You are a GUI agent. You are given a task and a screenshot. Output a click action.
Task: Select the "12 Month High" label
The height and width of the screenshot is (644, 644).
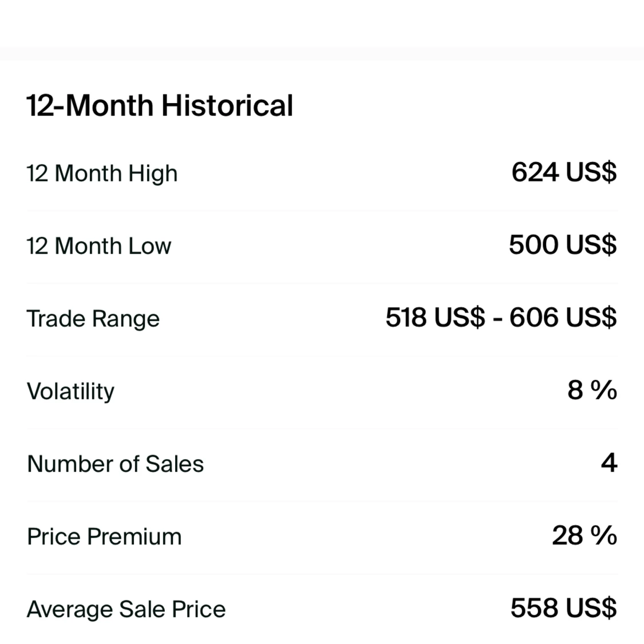click(x=102, y=173)
